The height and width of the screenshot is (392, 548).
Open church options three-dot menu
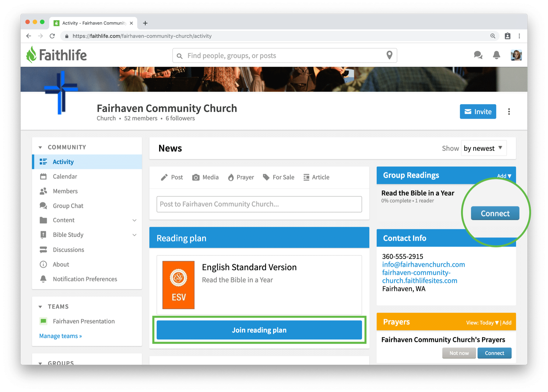[509, 112]
